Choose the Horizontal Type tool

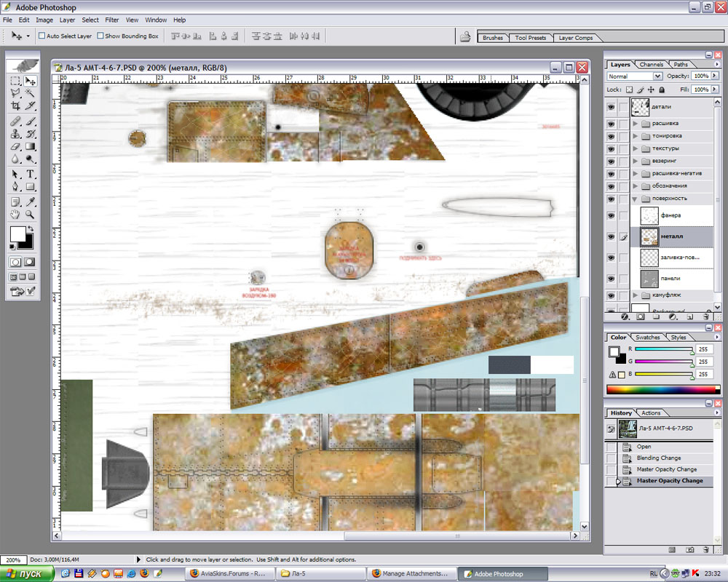pyautogui.click(x=31, y=174)
